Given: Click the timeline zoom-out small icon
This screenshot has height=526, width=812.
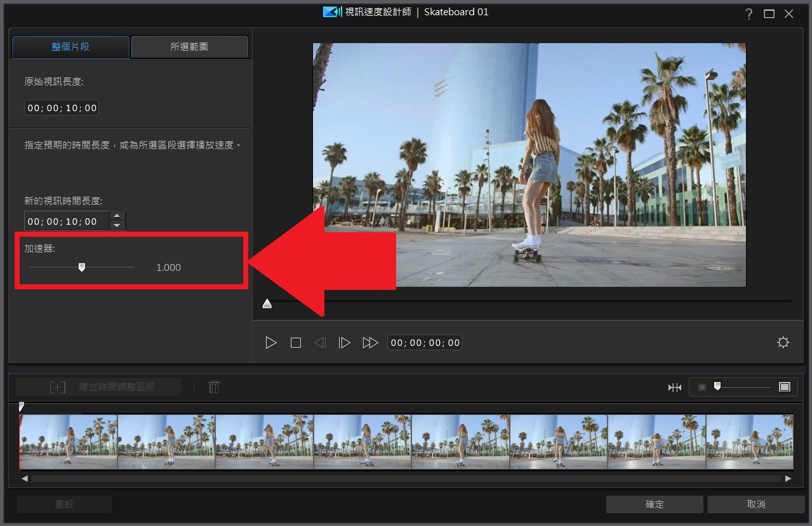Looking at the screenshot, I should coord(702,387).
